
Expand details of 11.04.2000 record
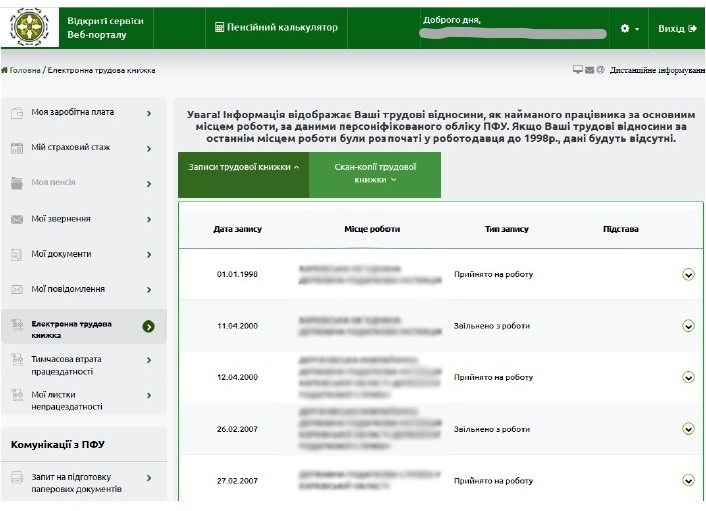pos(688,326)
